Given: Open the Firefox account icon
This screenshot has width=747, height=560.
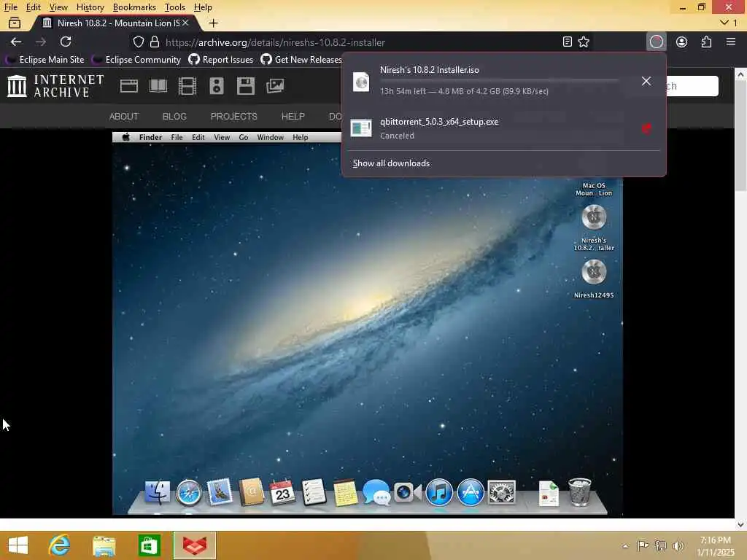Looking at the screenshot, I should click(x=682, y=42).
